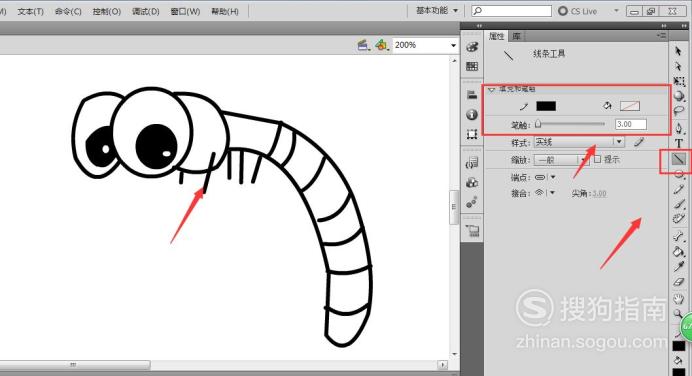The height and width of the screenshot is (376, 692).
Task: Click the 笔触 stroke width slider handle
Action: tap(538, 124)
